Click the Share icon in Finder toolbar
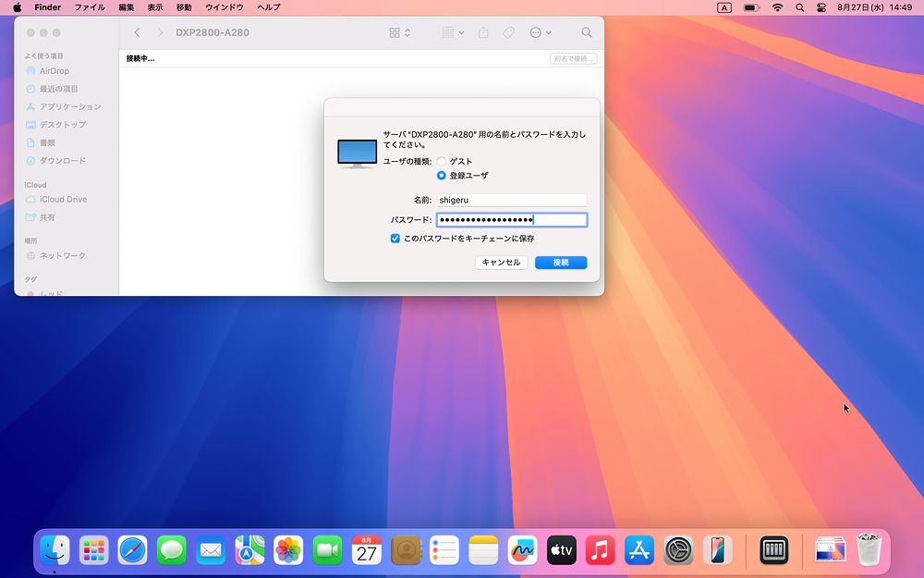 point(483,32)
